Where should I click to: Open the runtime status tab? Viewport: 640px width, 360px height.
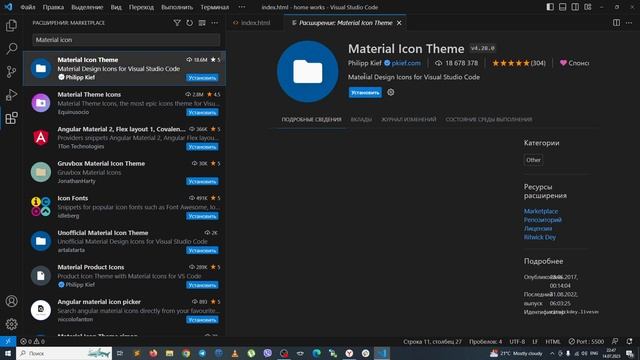click(x=489, y=120)
